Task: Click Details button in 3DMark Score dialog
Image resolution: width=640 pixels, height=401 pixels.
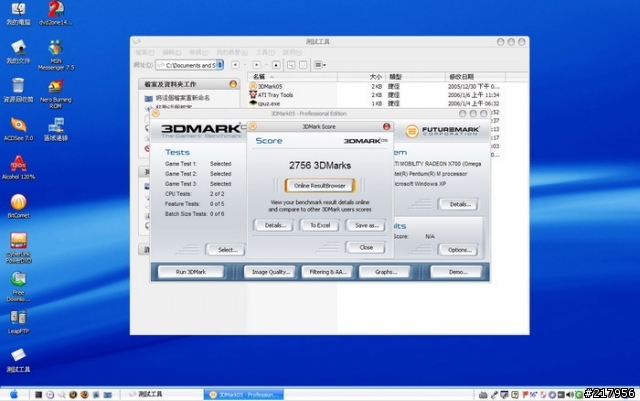Action: pyautogui.click(x=274, y=225)
